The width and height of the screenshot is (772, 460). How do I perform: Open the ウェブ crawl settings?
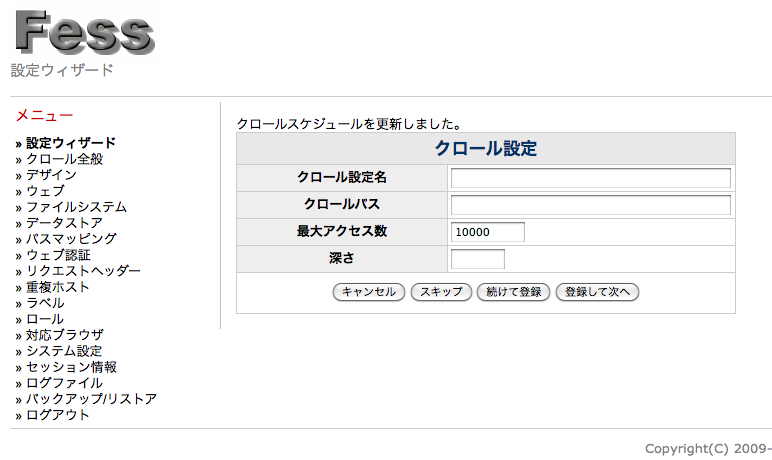[45, 191]
